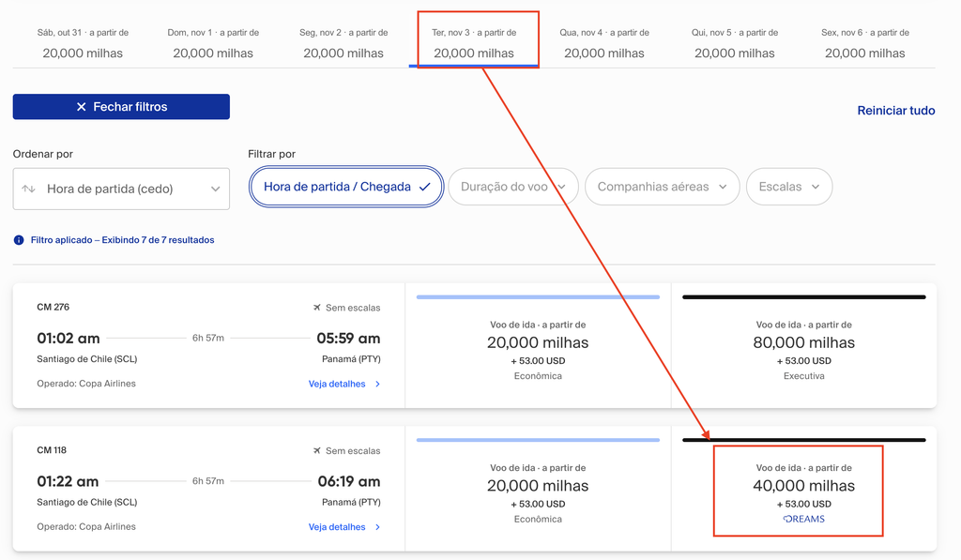Click checkmark icon in Hora de partida filter
This screenshot has width=961, height=560.
(x=425, y=187)
